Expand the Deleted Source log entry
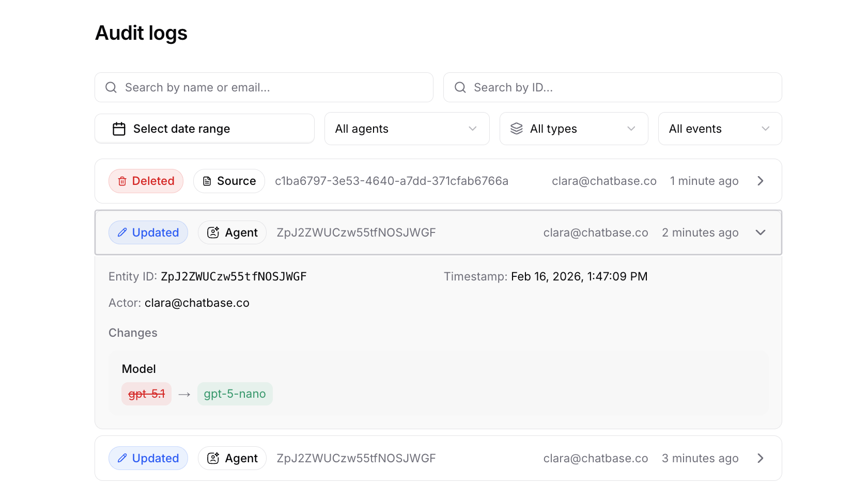This screenshot has height=485, width=868. pos(760,181)
